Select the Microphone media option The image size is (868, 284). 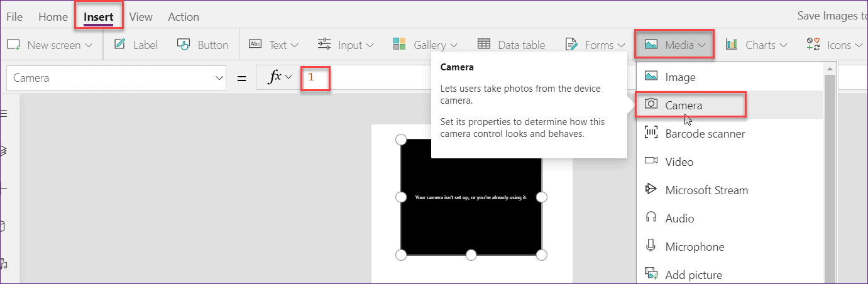coord(694,246)
